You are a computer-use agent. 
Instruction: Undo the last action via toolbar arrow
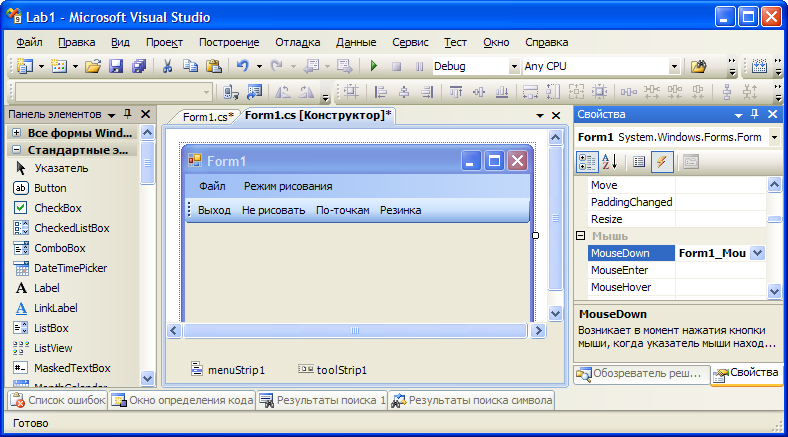pyautogui.click(x=243, y=66)
